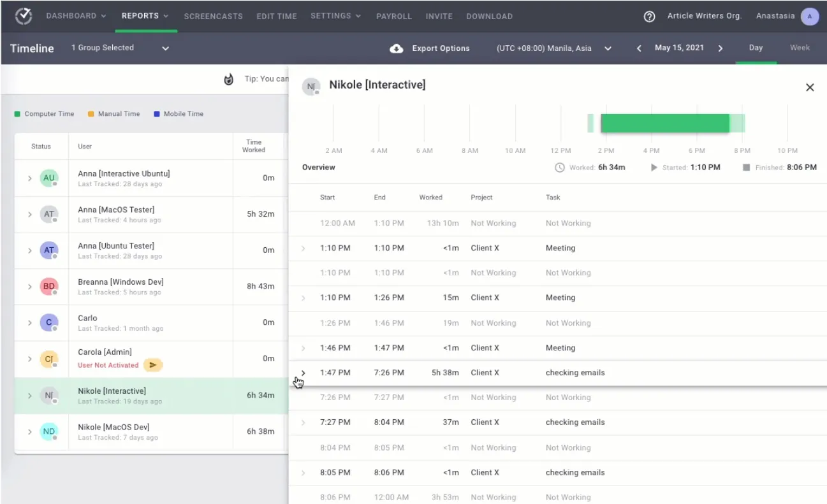The height and width of the screenshot is (504, 827).
Task: Open the Download page
Action: coord(489,17)
